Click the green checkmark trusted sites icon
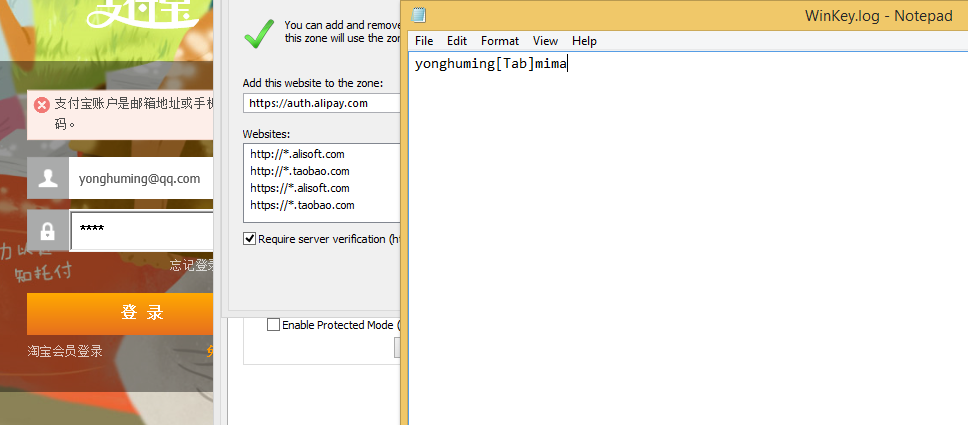The height and width of the screenshot is (425, 968). pyautogui.click(x=259, y=33)
